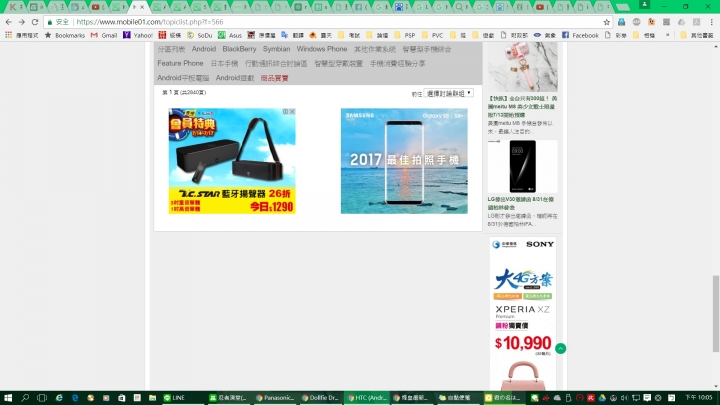Open the red 商品買賣 link
Image resolution: width=720 pixels, height=405 pixels.
pyautogui.click(x=275, y=78)
